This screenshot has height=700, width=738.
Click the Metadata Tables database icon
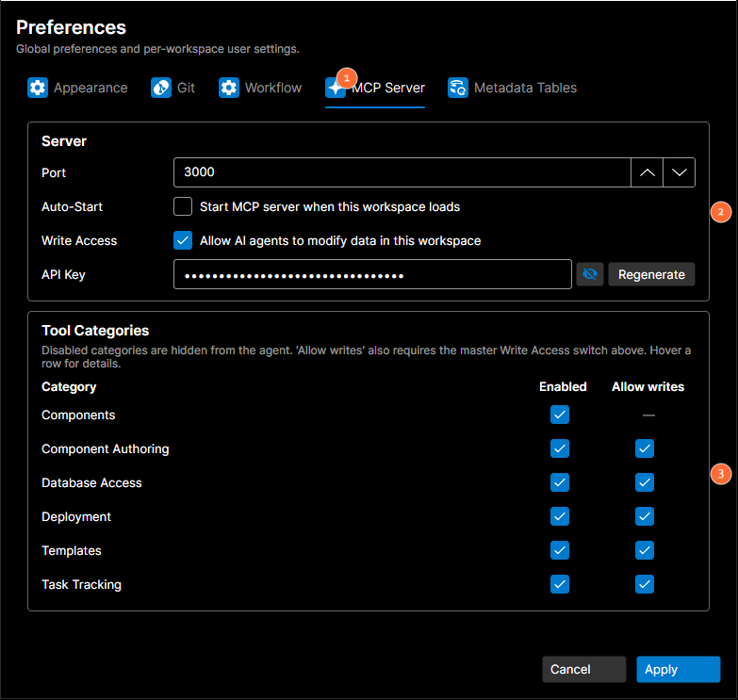tap(457, 88)
